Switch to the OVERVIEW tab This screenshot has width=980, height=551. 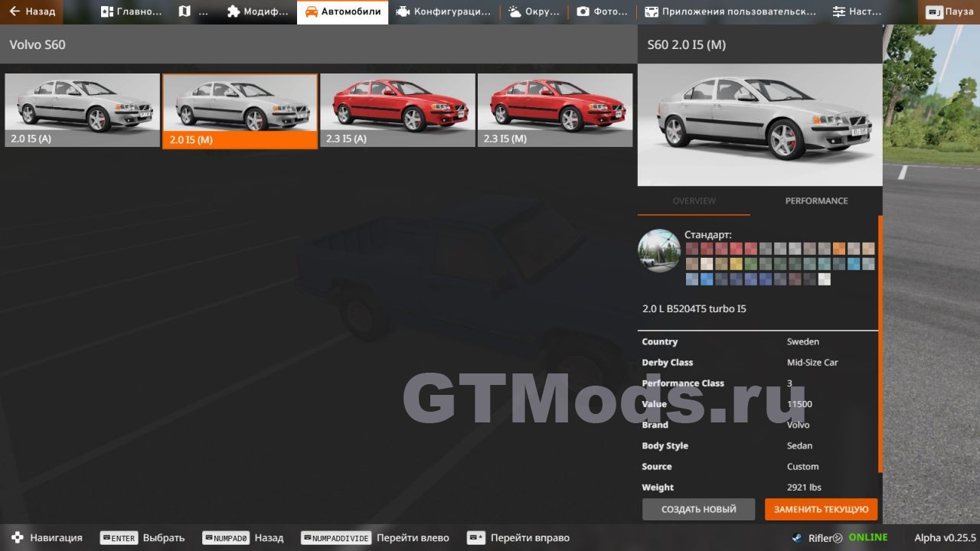[694, 201]
